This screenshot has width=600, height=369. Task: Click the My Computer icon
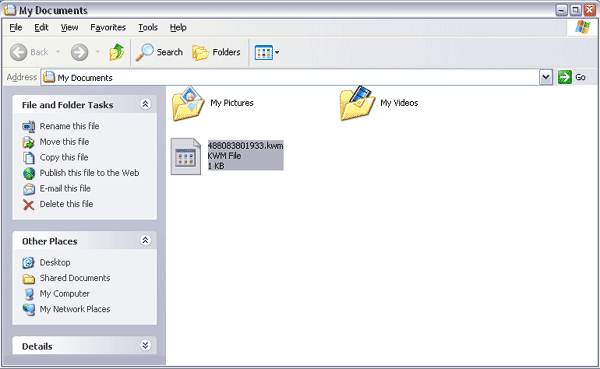[29, 294]
